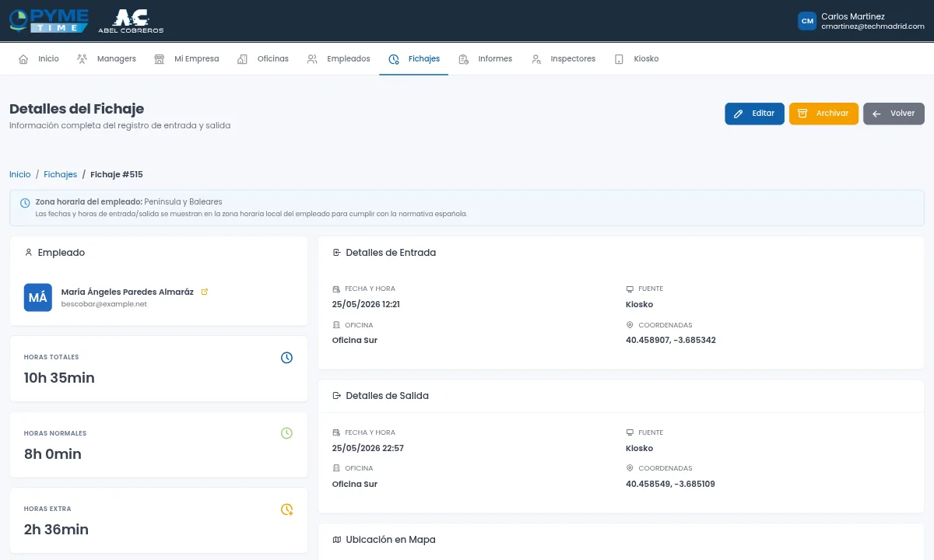Open the Kiosko tab
934x560 pixels.
(x=637, y=59)
